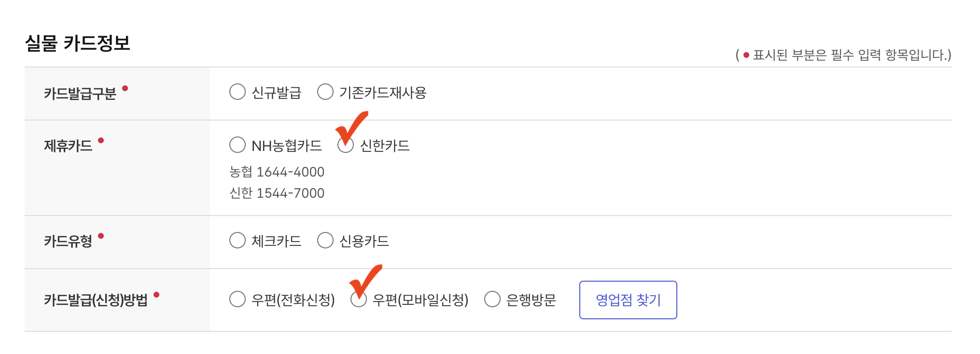Choose the 우편(모바일신청) radio option
Screen dimensions: 980x354
click(x=358, y=300)
